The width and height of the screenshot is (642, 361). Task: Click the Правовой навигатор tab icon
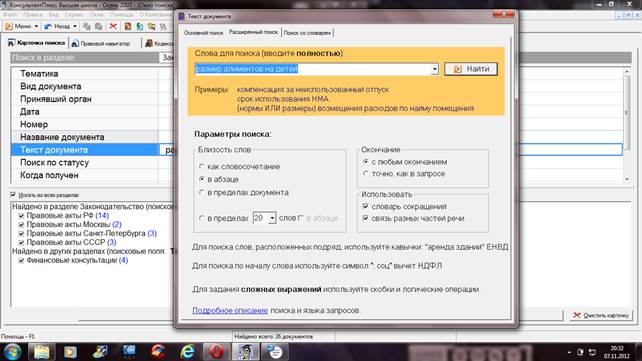(x=75, y=43)
